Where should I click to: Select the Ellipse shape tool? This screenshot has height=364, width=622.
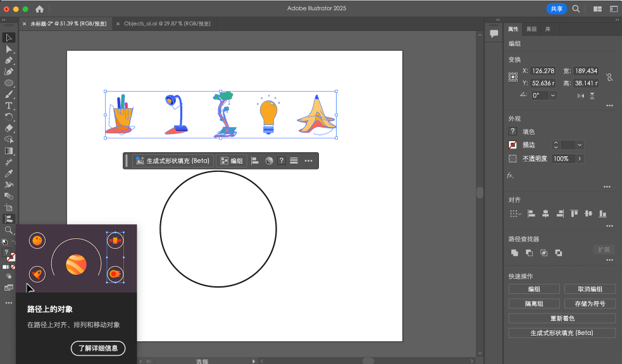(8, 82)
